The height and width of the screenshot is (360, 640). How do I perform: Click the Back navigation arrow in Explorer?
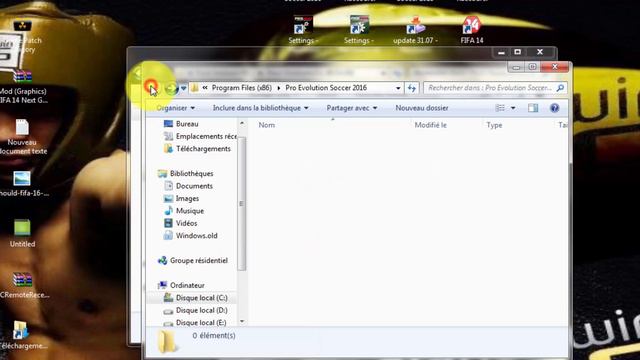click(151, 87)
